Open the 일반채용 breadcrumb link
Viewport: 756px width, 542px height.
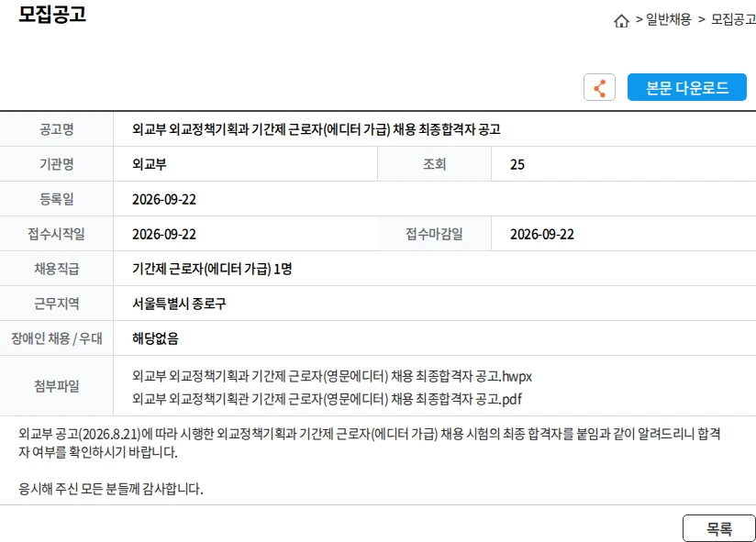click(x=668, y=20)
